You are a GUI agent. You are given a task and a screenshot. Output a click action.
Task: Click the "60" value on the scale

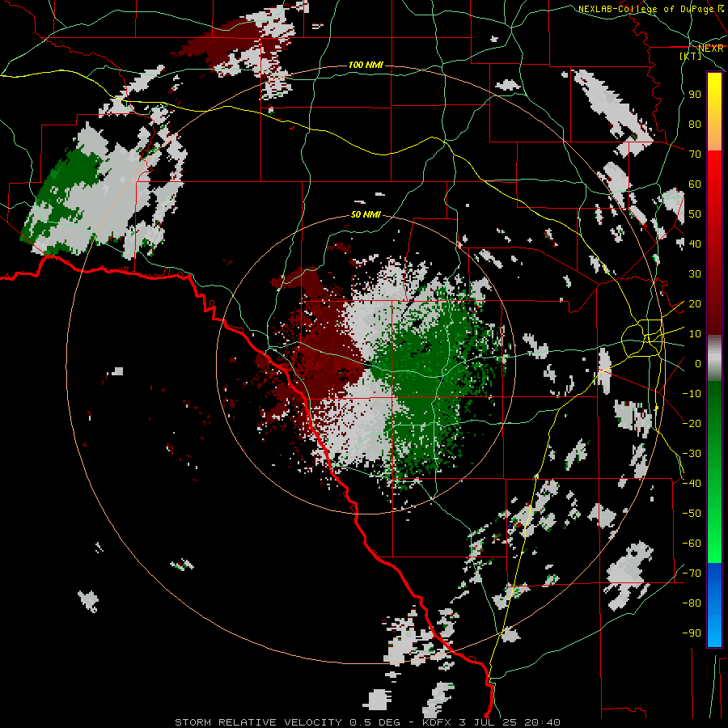click(x=695, y=184)
